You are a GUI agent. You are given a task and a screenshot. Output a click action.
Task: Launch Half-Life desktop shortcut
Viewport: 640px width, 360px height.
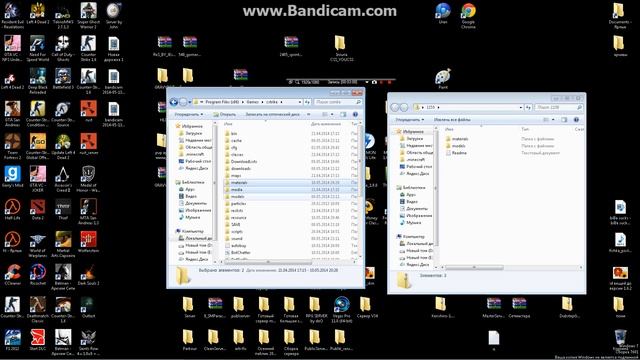coord(12,209)
